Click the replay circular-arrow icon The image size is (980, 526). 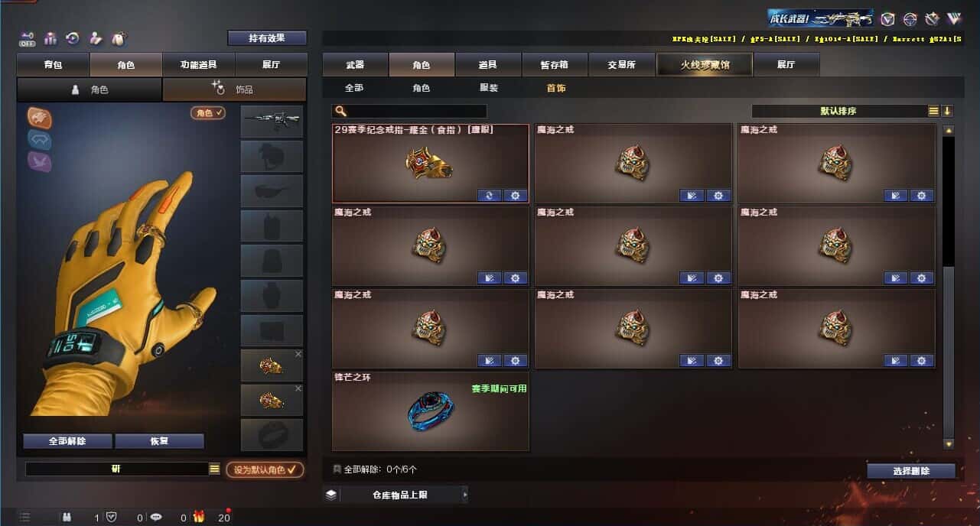(x=73, y=37)
